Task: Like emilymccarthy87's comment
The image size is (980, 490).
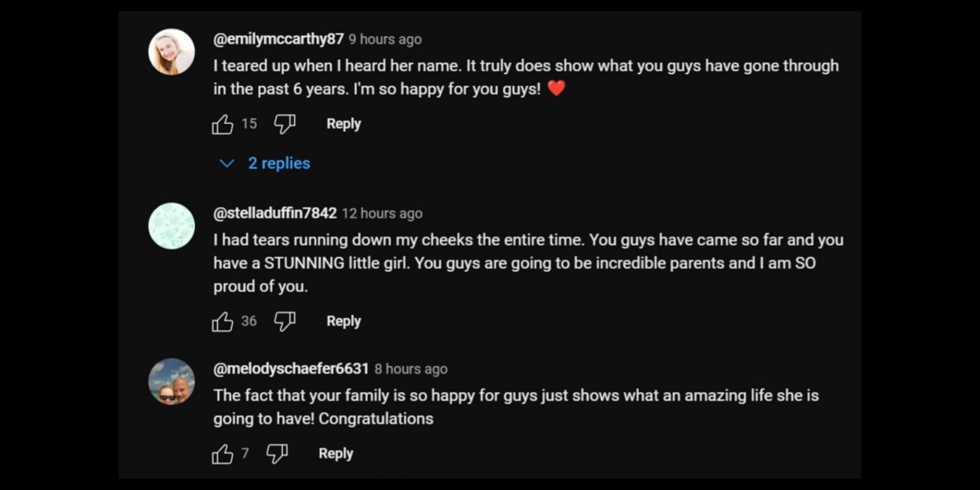Action: coord(223,124)
